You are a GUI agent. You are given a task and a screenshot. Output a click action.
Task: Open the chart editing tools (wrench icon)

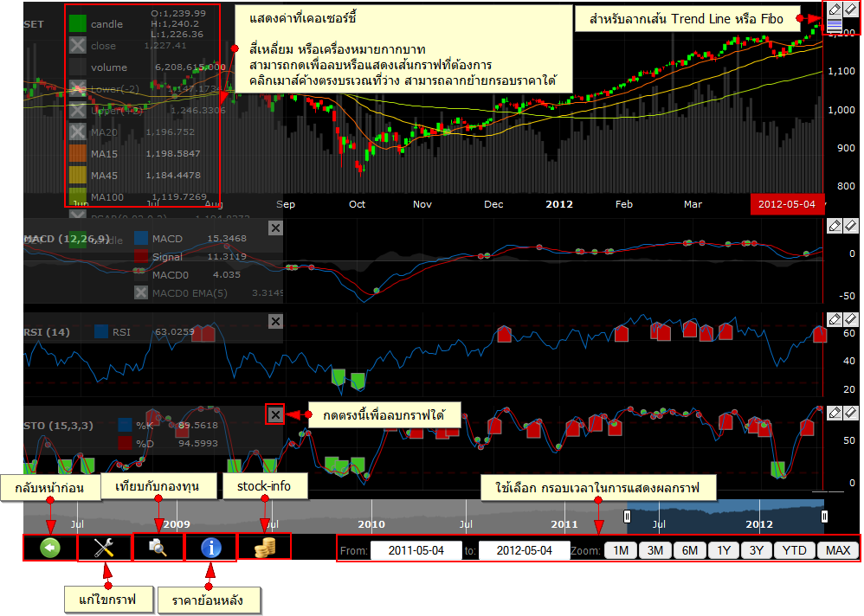[x=103, y=549]
